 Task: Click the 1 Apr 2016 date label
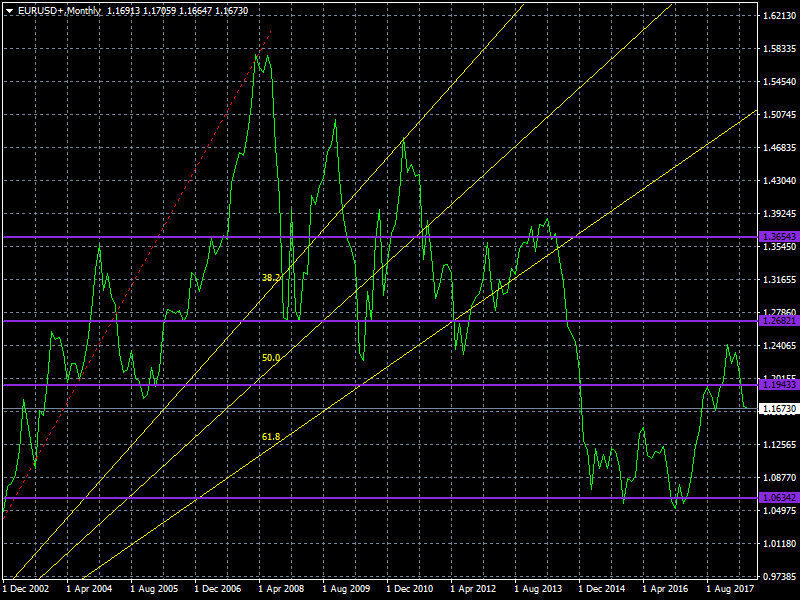click(665, 589)
